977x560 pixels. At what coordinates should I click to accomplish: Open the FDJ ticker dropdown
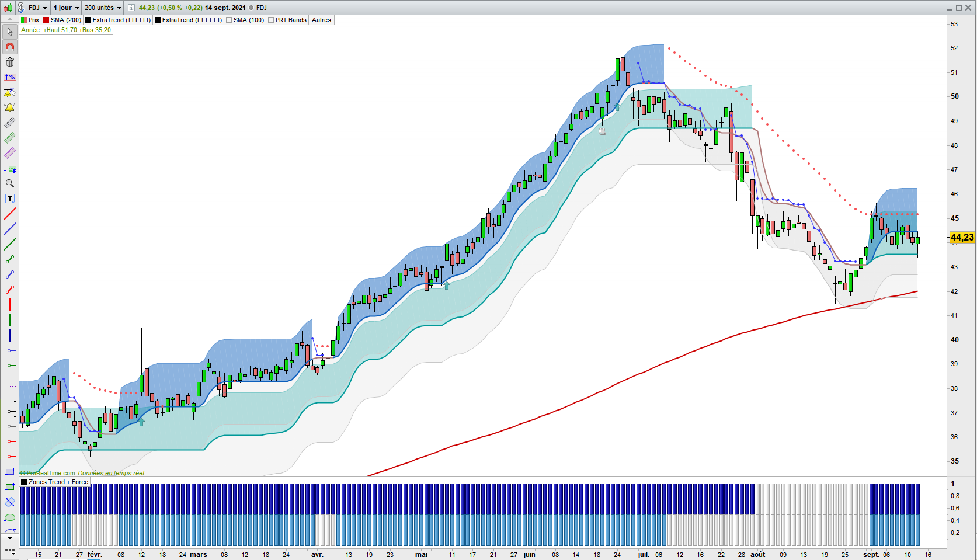point(38,8)
